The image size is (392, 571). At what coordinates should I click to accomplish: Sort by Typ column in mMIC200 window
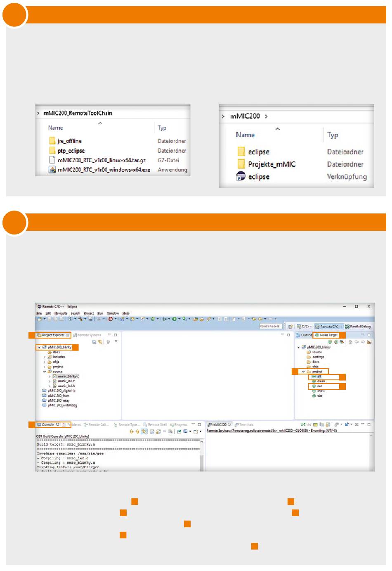[x=333, y=135]
